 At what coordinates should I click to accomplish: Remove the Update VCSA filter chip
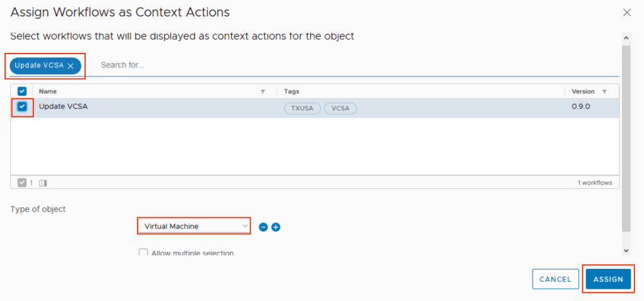pyautogui.click(x=71, y=65)
